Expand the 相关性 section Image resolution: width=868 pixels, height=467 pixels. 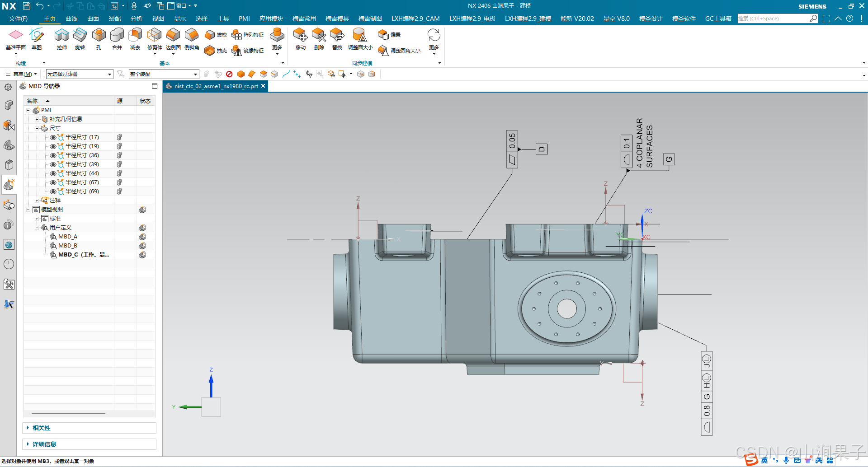(90, 428)
